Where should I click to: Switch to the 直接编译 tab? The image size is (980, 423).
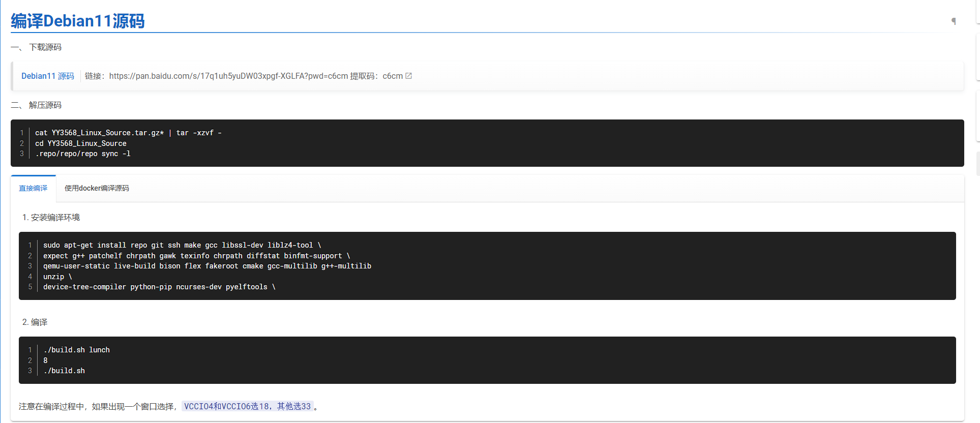pyautogui.click(x=33, y=188)
